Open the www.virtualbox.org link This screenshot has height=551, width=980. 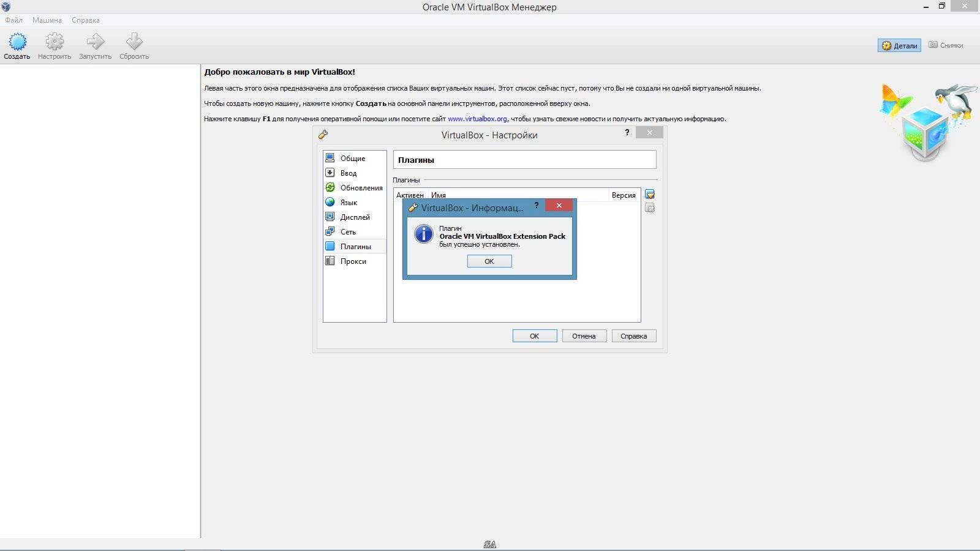(x=477, y=119)
